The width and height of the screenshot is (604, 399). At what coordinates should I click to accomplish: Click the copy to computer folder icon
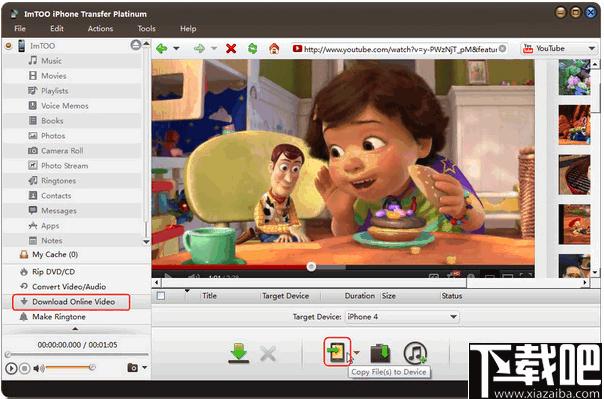click(381, 353)
